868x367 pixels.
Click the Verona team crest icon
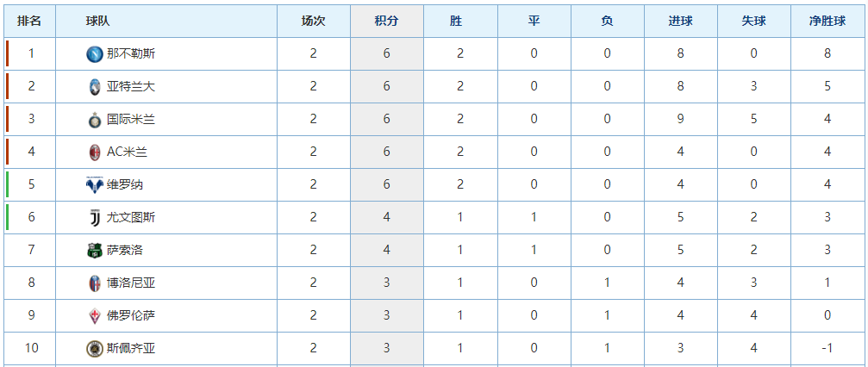coord(95,185)
